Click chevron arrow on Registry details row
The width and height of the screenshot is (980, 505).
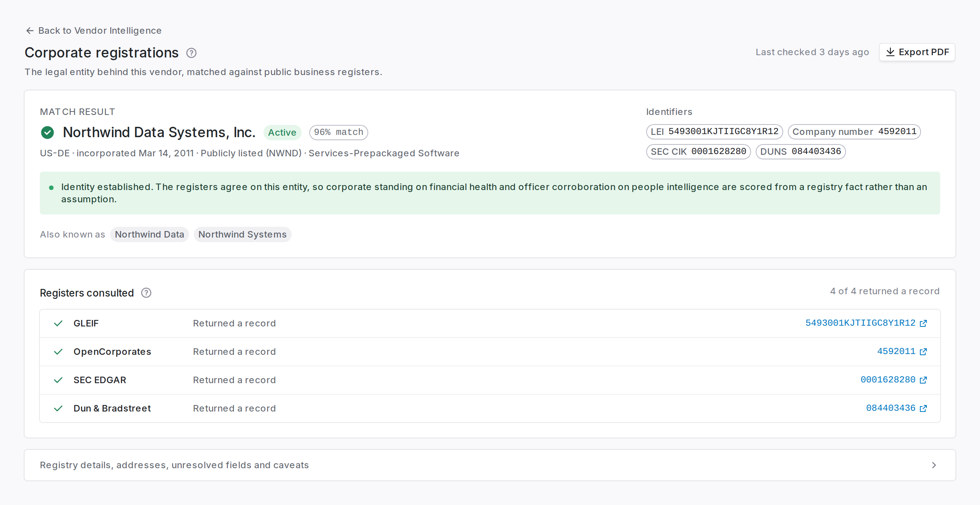[934, 465]
